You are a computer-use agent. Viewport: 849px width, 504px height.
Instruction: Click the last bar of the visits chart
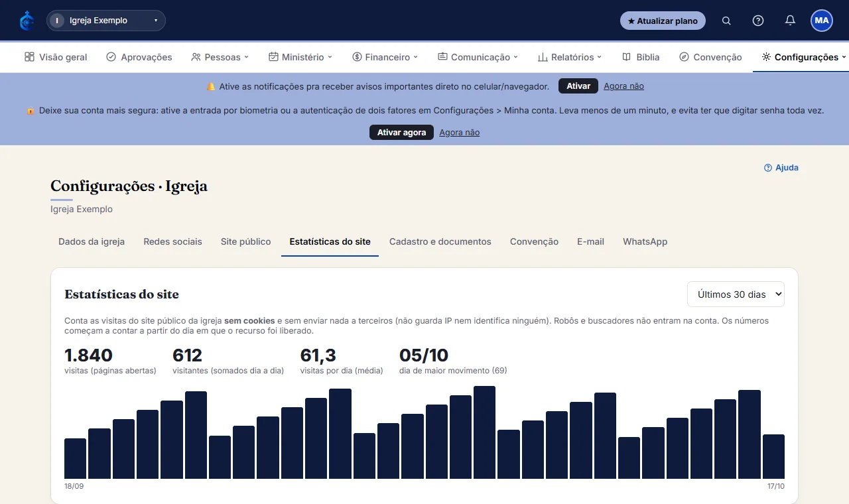[773, 456]
